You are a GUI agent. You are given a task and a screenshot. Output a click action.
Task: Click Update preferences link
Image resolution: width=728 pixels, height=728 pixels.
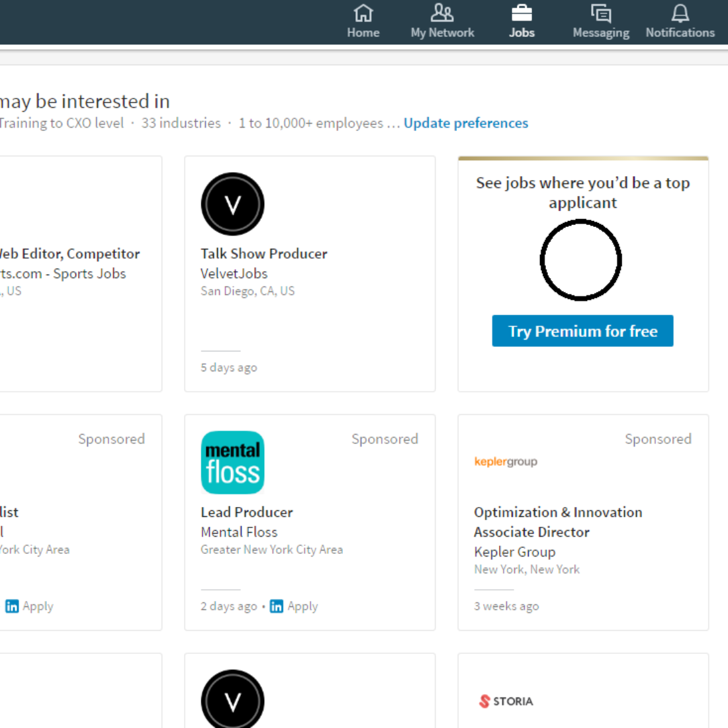coord(466,123)
